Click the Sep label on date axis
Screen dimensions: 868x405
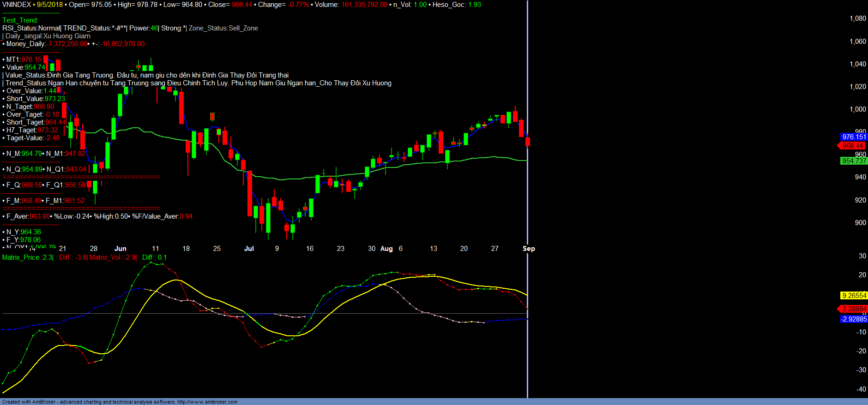tap(529, 249)
